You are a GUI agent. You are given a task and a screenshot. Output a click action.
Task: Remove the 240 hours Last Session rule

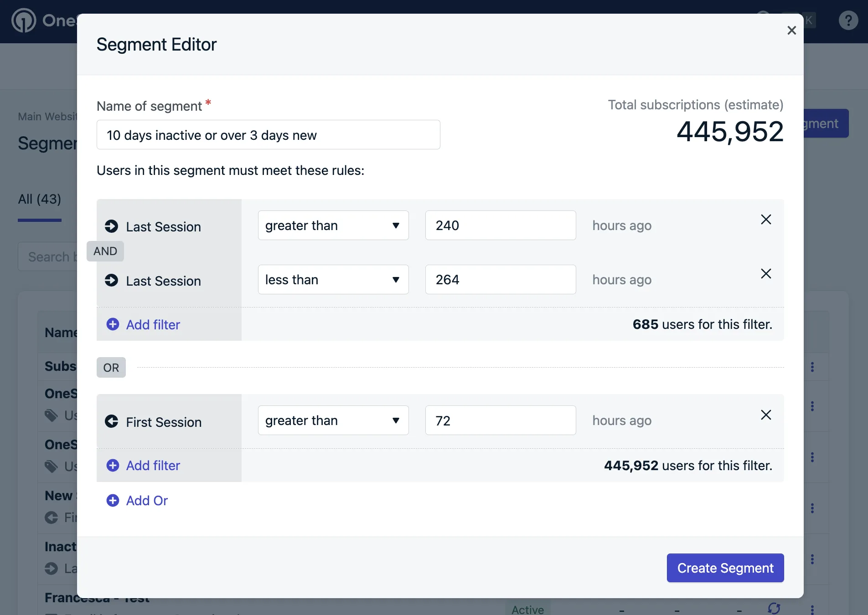pyautogui.click(x=766, y=220)
